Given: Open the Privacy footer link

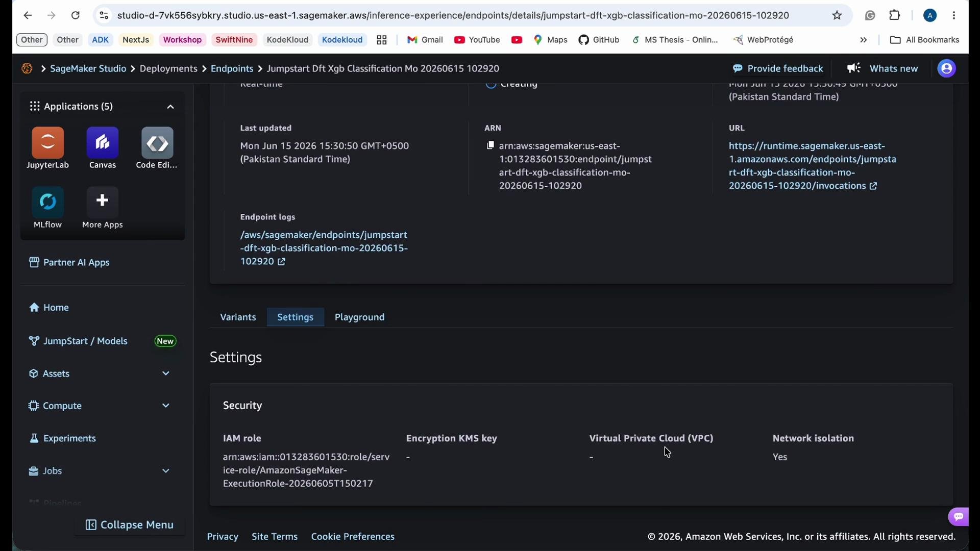Looking at the screenshot, I should [x=223, y=537].
